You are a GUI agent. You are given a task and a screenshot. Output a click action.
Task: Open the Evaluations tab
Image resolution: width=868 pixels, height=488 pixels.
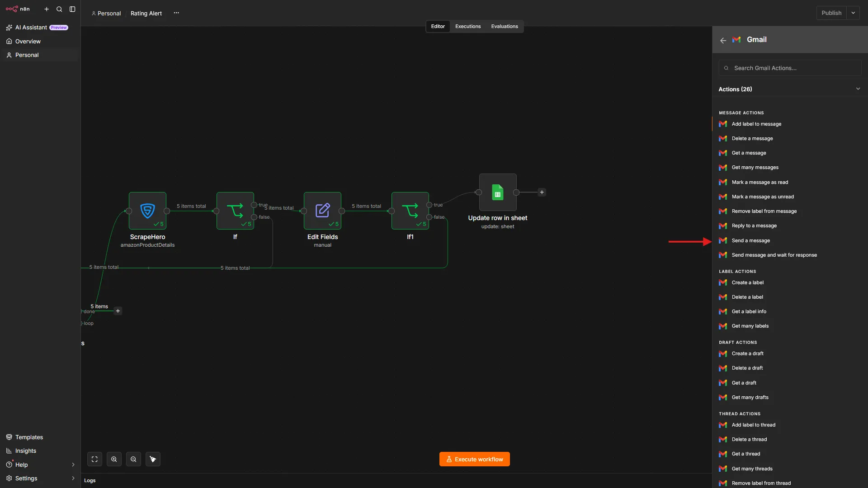pos(505,26)
